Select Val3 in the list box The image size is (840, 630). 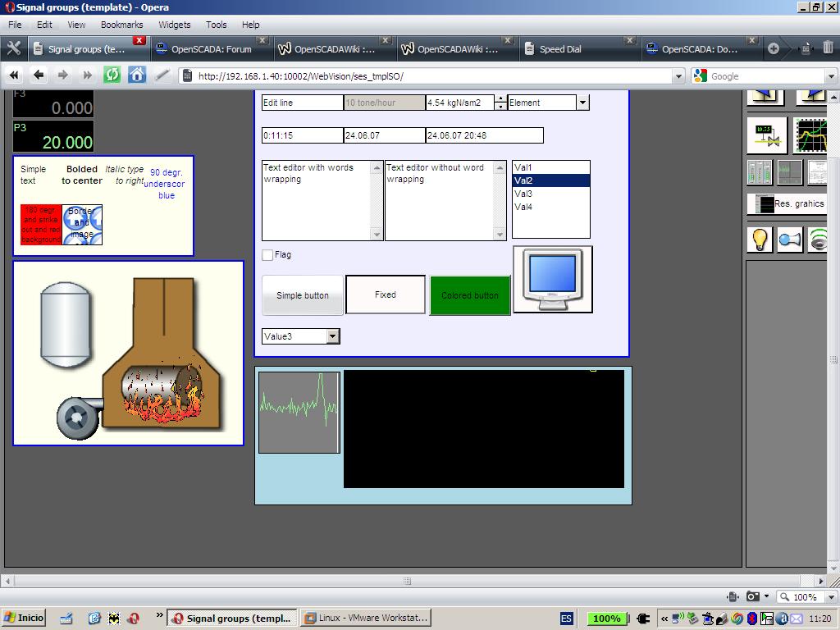click(523, 194)
